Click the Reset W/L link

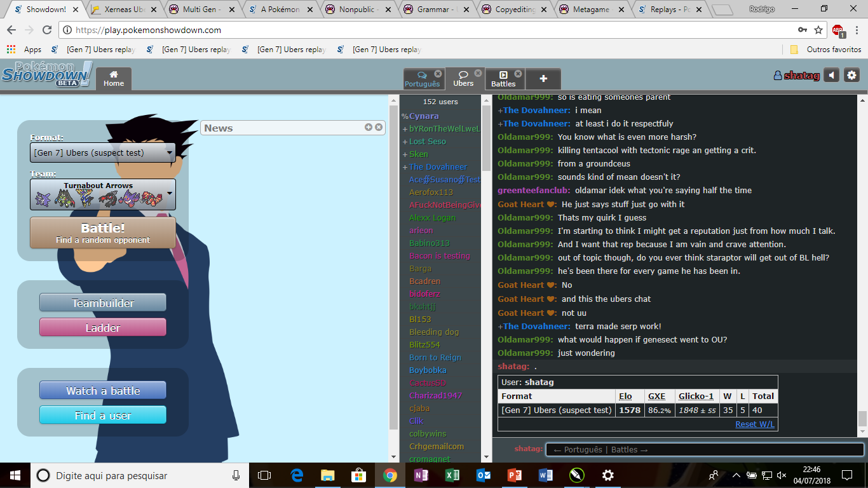coord(755,424)
